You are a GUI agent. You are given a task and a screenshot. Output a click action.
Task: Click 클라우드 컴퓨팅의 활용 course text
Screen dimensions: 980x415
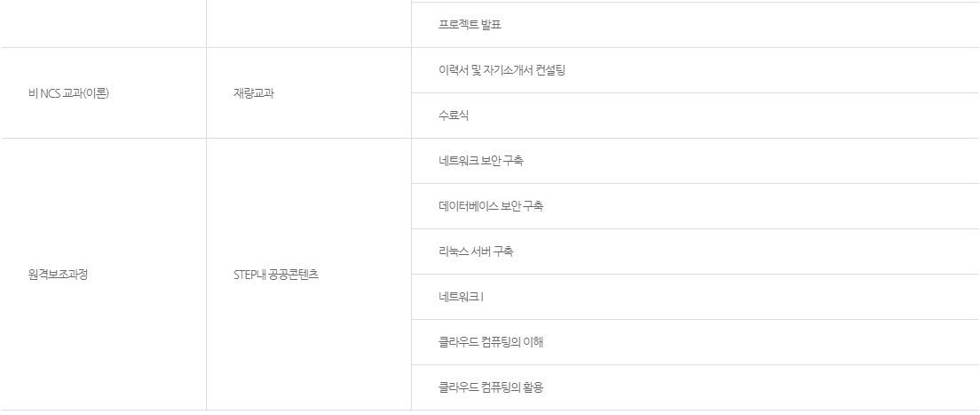(491, 387)
